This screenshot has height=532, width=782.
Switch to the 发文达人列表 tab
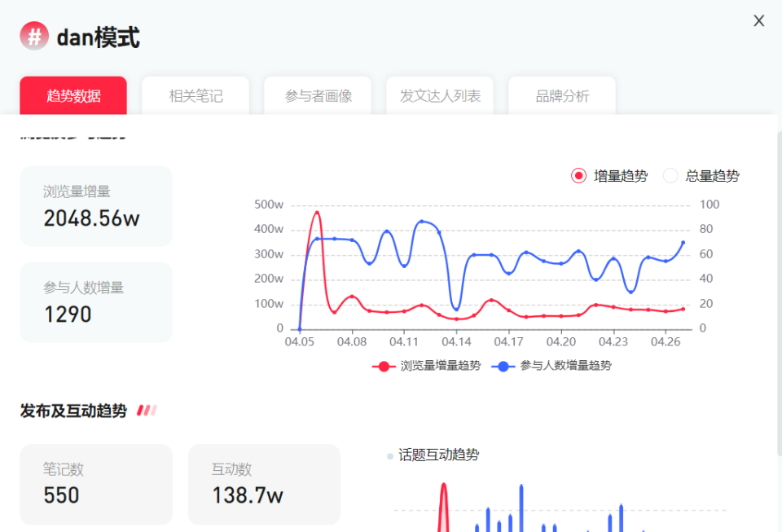439,95
